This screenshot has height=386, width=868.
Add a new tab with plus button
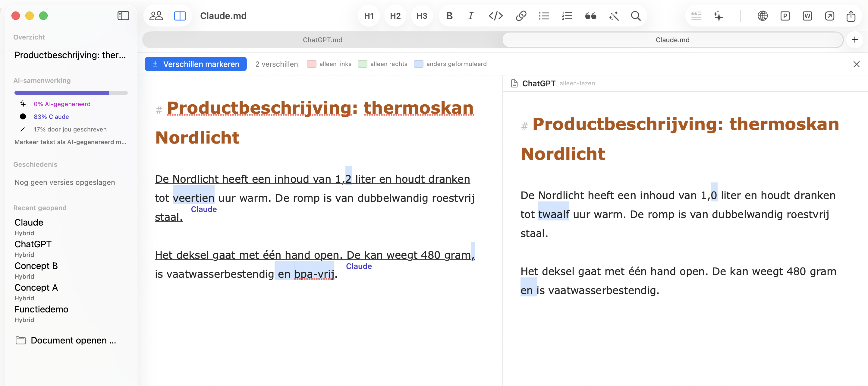854,40
